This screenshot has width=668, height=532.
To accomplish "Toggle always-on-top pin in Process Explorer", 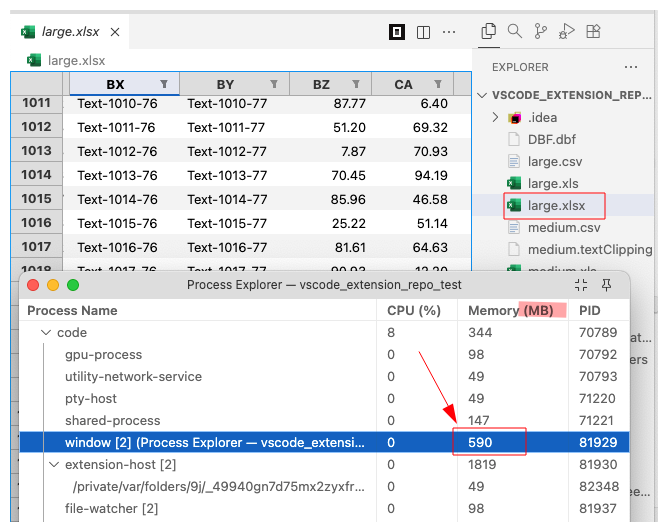I will (606, 285).
